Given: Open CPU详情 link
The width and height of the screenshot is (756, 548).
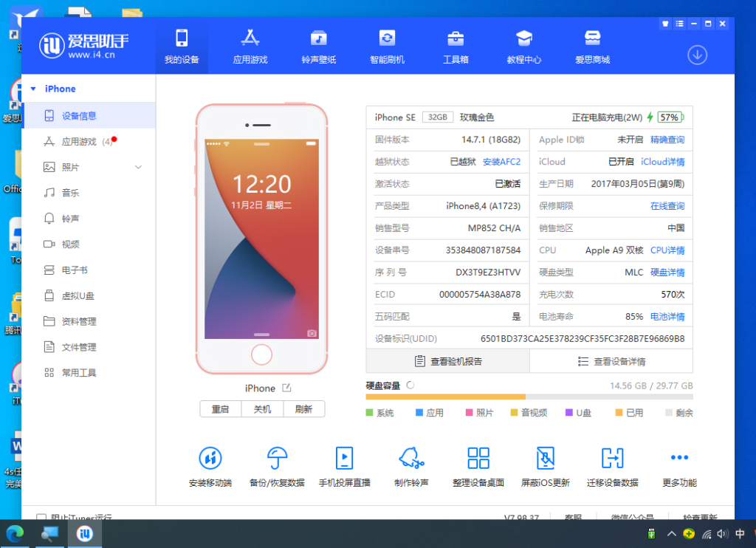Looking at the screenshot, I should tap(667, 250).
